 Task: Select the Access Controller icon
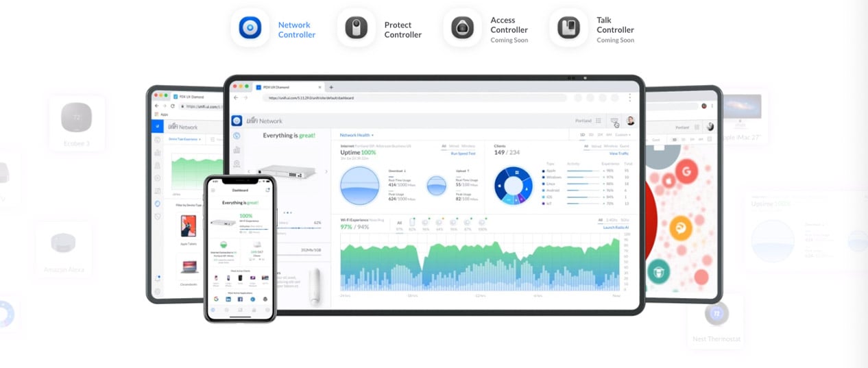(462, 28)
